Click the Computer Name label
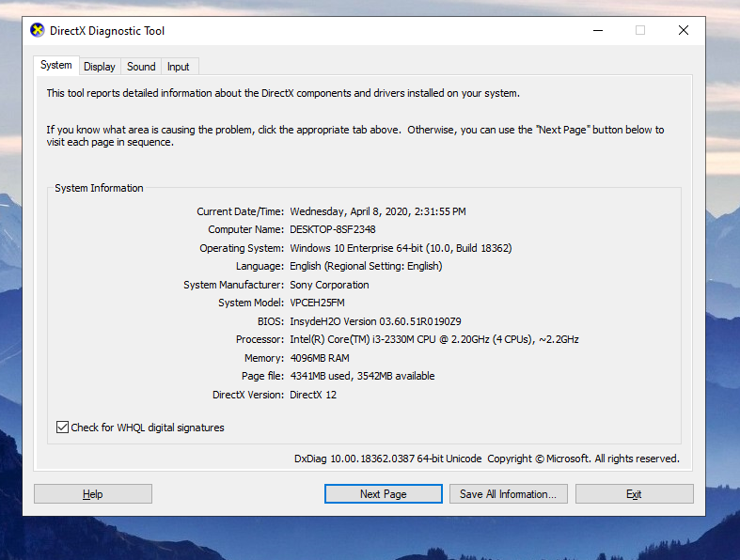Image resolution: width=740 pixels, height=560 pixels. click(245, 229)
